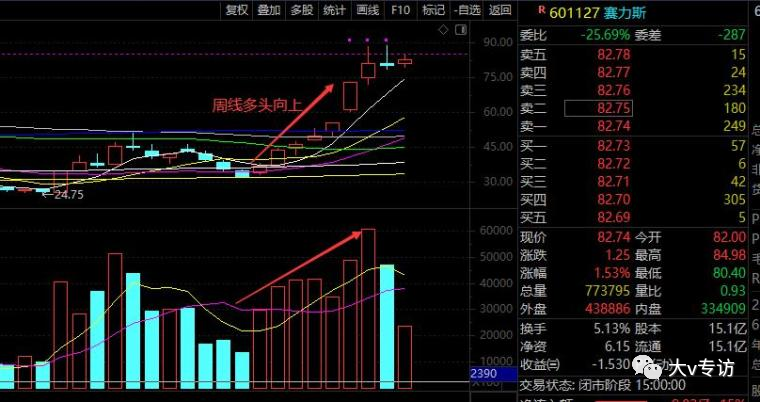Select 卖四 price 82.77
Screen dimensions: 760x402
tap(614, 72)
